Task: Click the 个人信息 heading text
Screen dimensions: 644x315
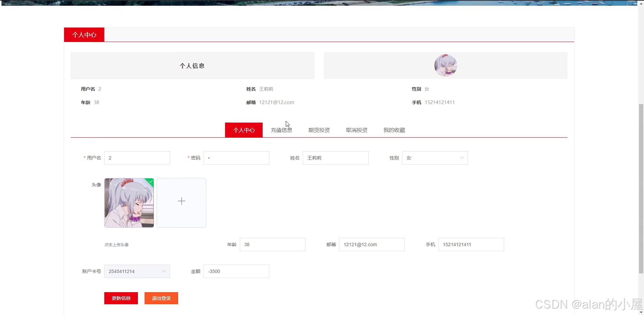Action: click(x=192, y=66)
